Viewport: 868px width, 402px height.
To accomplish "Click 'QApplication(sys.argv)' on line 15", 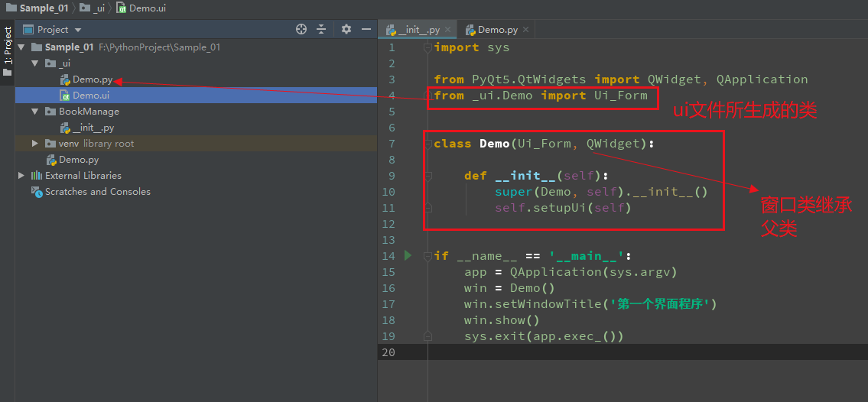I will point(593,272).
